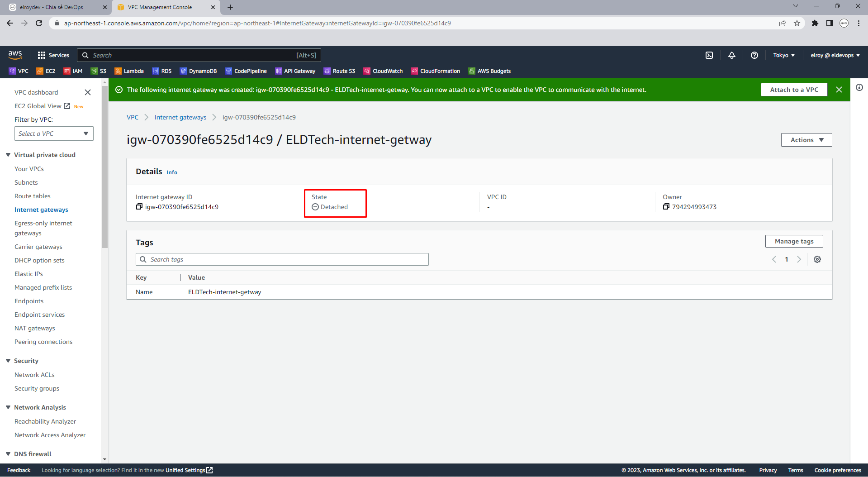Viewport: 868px width, 477px height.
Task: Open tag table preferences gear
Action: point(817,259)
